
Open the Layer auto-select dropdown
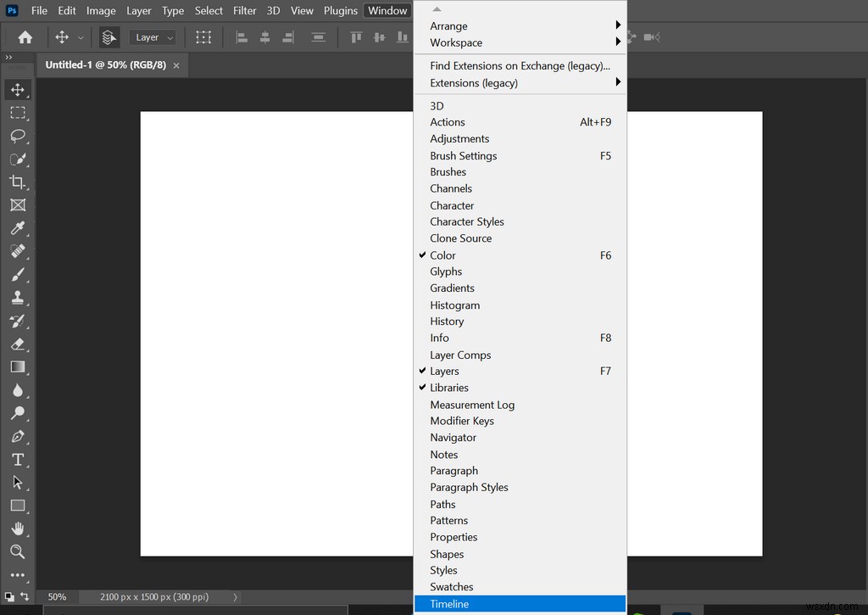click(x=153, y=37)
